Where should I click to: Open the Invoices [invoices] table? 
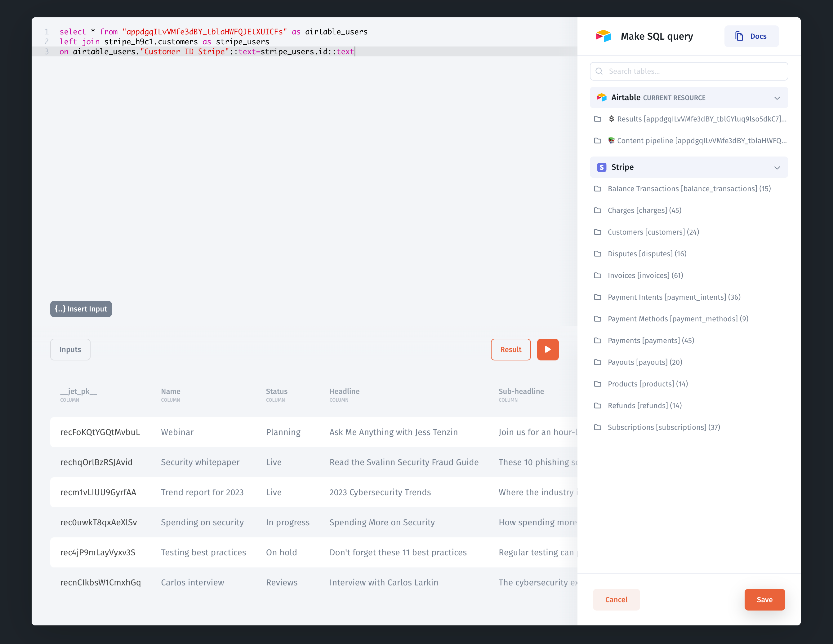689,276
